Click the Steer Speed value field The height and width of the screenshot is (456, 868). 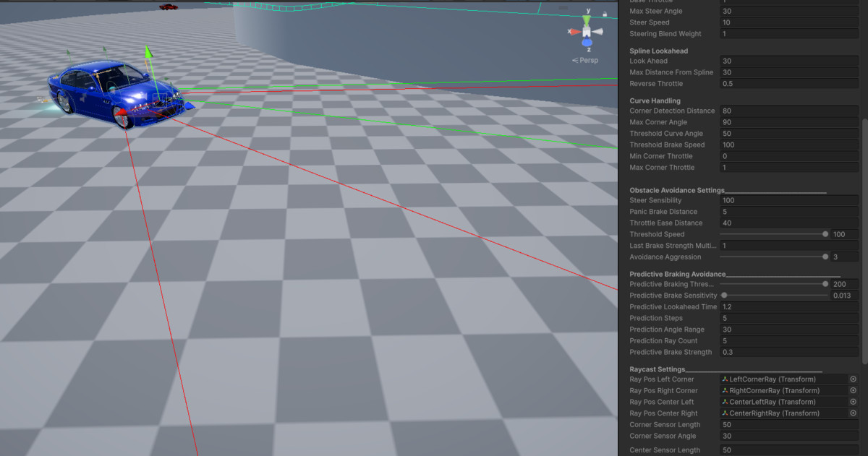[x=789, y=22]
